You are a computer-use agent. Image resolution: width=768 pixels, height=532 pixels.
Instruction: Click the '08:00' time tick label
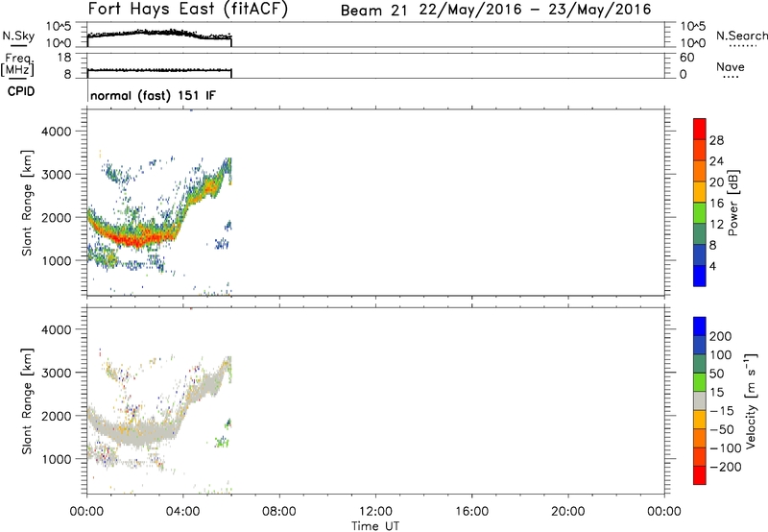pyautogui.click(x=279, y=512)
